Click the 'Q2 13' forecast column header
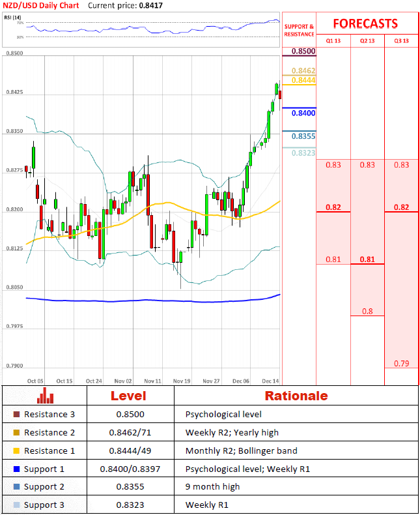Screen dimensions: 420x515 click(x=367, y=40)
